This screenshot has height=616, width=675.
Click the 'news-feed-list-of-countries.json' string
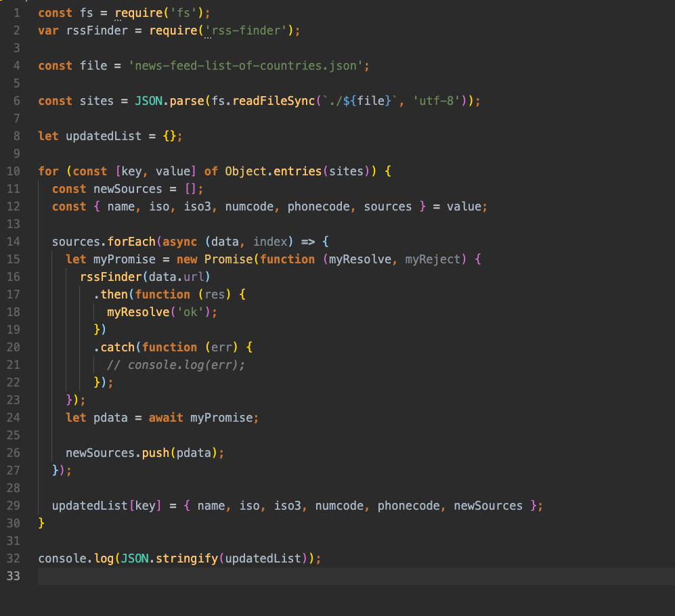coord(246,66)
